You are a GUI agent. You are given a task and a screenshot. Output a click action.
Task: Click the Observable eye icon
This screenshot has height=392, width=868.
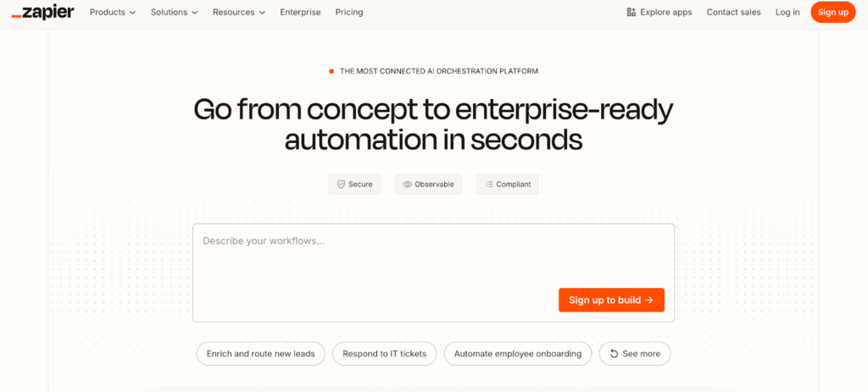coord(408,185)
